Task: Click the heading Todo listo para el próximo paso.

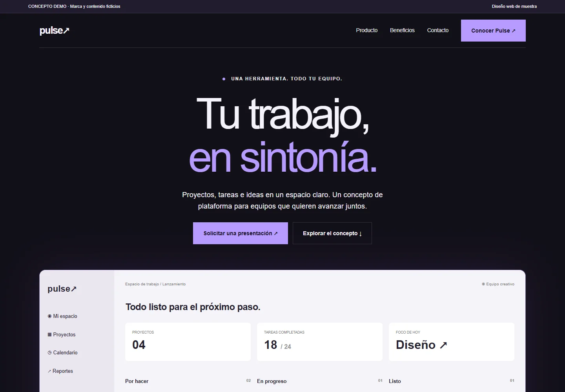Action: (193, 307)
